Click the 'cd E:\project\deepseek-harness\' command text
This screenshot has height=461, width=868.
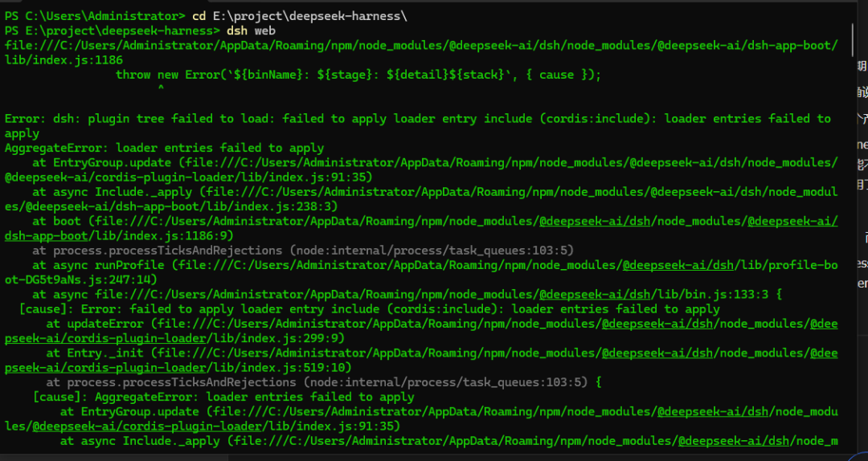click(x=300, y=16)
